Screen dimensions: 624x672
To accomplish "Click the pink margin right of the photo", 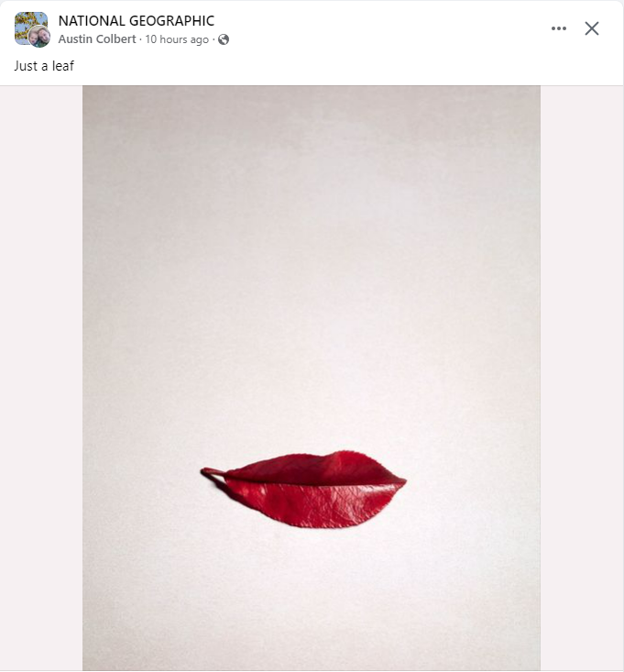I will coord(582,367).
